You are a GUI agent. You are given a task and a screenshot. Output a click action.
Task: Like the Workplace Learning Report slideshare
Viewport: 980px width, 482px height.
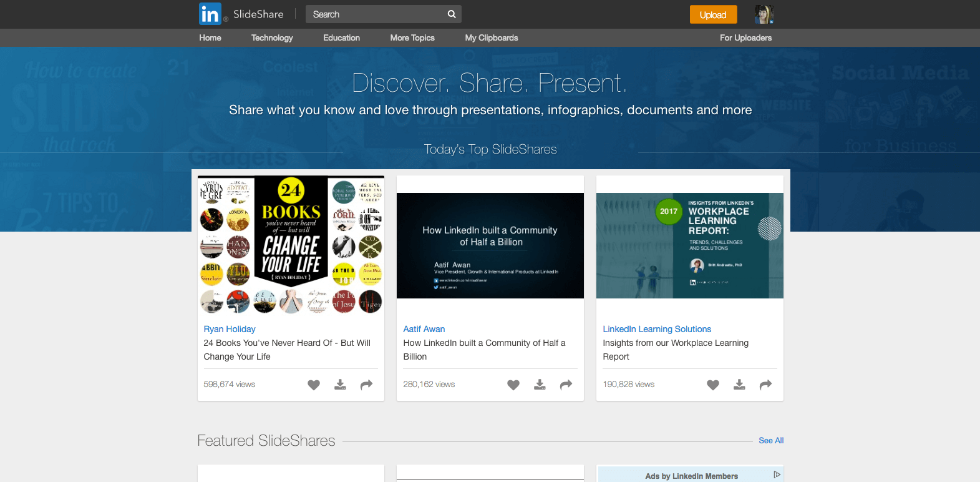[713, 385]
